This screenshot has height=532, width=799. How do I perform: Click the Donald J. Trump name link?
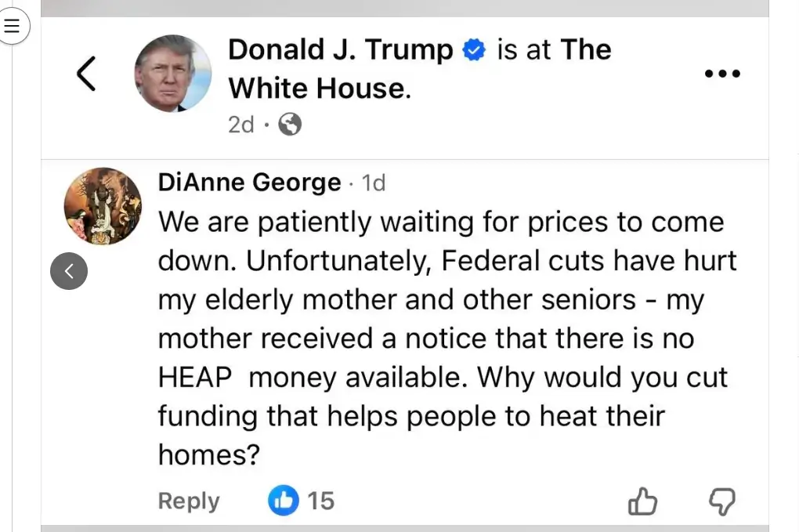pyautogui.click(x=340, y=50)
